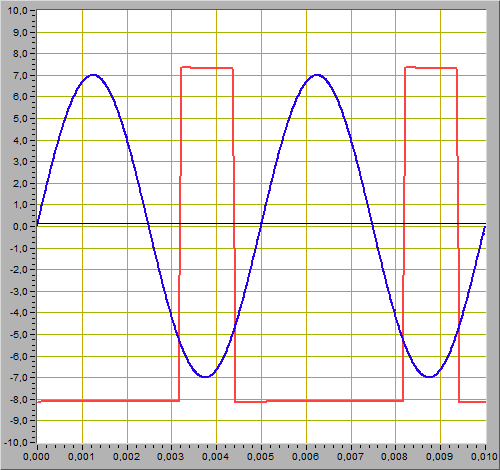The image size is (500, 470).
Task: Click the 0,004 time axis label
Action: (216, 457)
